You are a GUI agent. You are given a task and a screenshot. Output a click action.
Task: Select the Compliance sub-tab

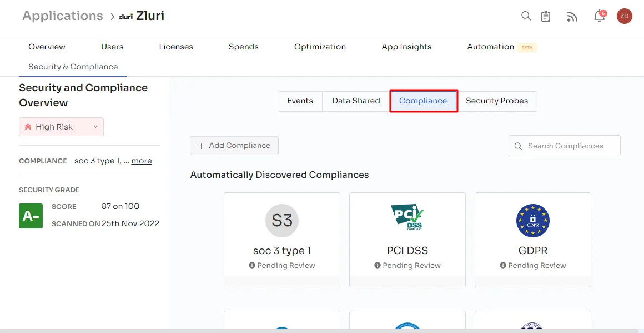[x=423, y=101]
